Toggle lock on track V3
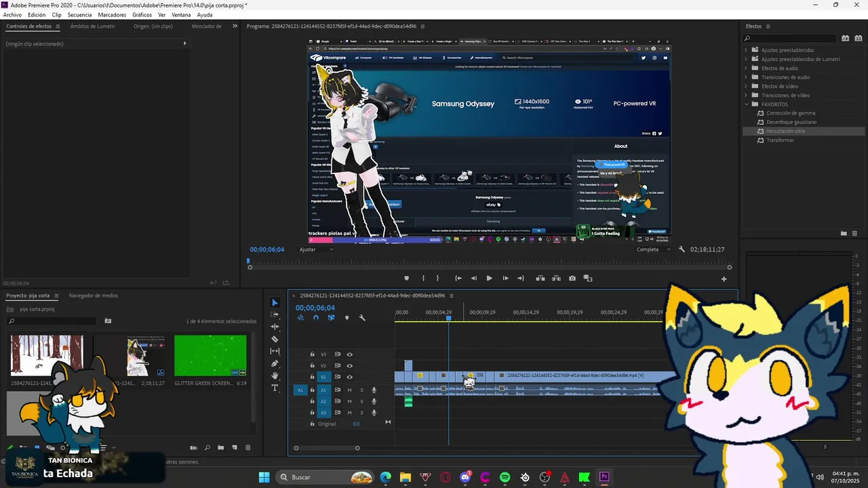The width and height of the screenshot is (868, 488). (x=312, y=354)
